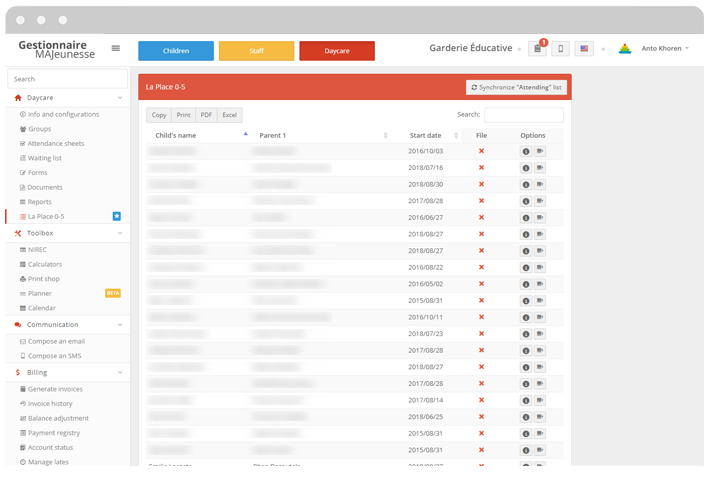Click the mobile device icon
710x478 pixels.
tap(561, 49)
